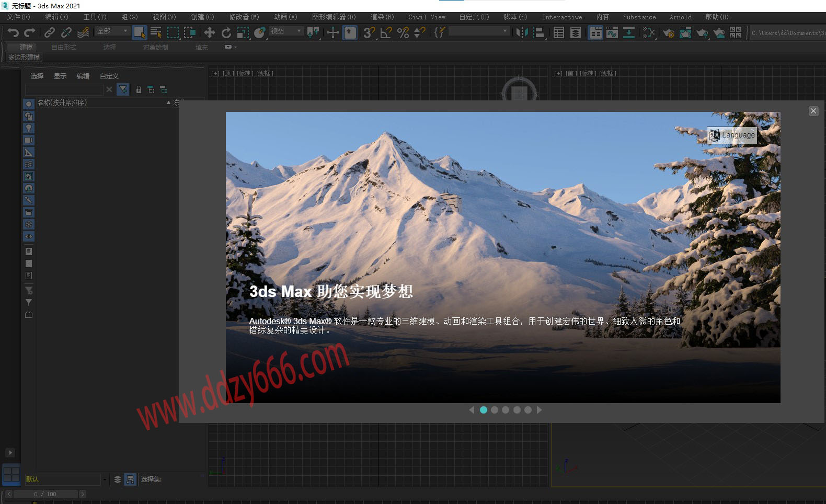826x504 pixels.
Task: Open the Curve Editor
Action: click(x=612, y=32)
